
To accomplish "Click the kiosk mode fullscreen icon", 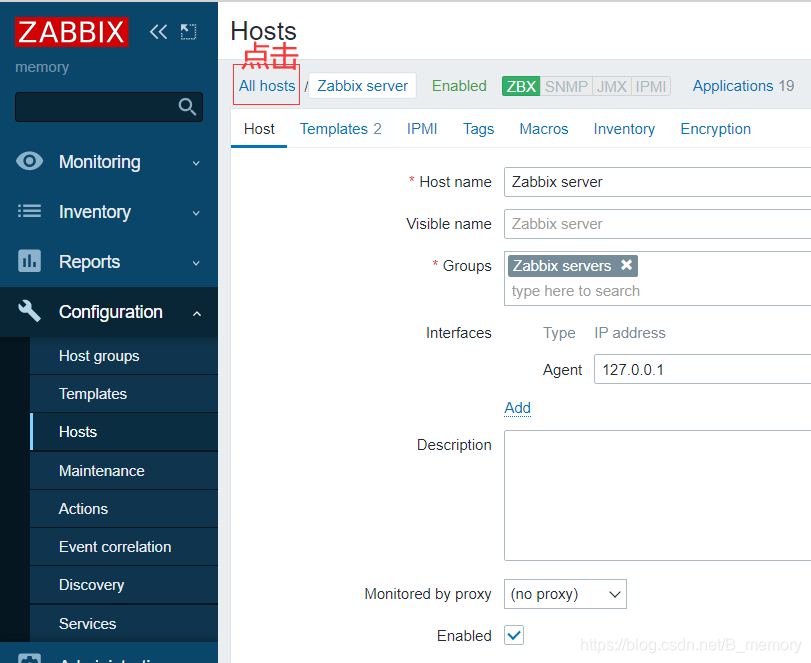I will [x=188, y=32].
